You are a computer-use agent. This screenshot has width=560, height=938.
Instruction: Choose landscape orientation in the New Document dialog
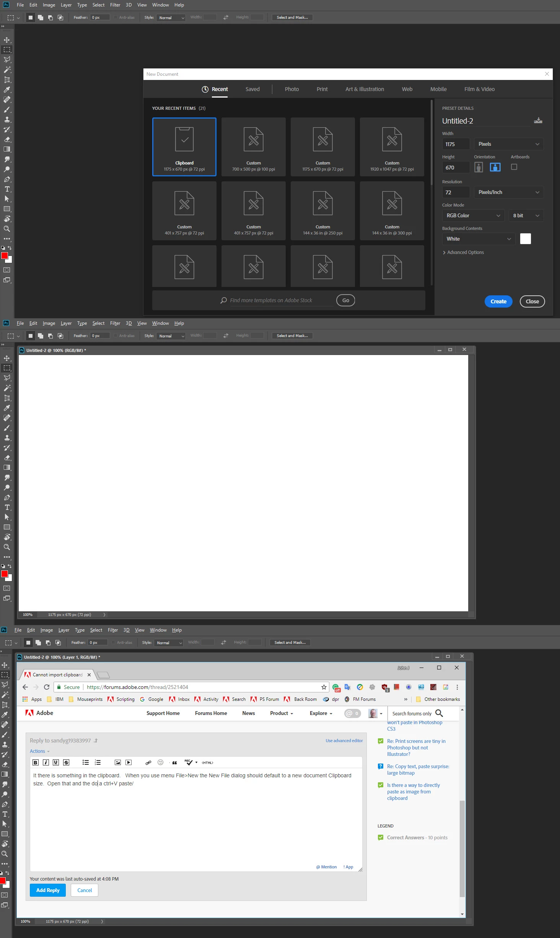coord(495,167)
